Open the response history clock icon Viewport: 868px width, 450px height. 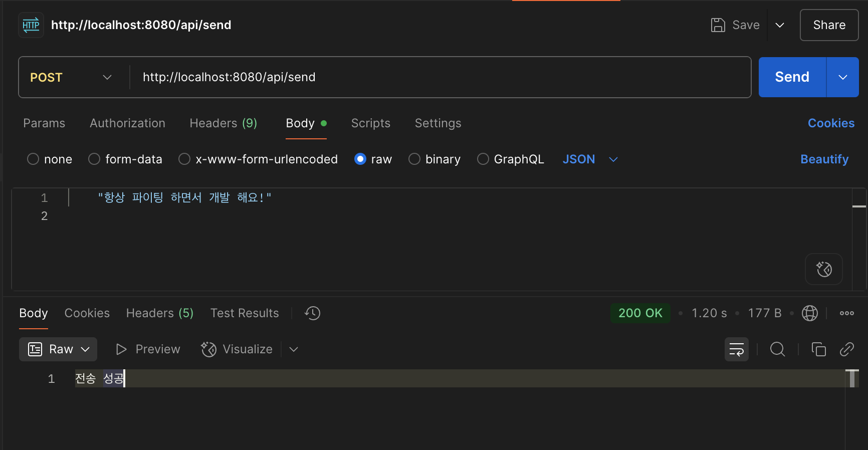[x=312, y=313]
